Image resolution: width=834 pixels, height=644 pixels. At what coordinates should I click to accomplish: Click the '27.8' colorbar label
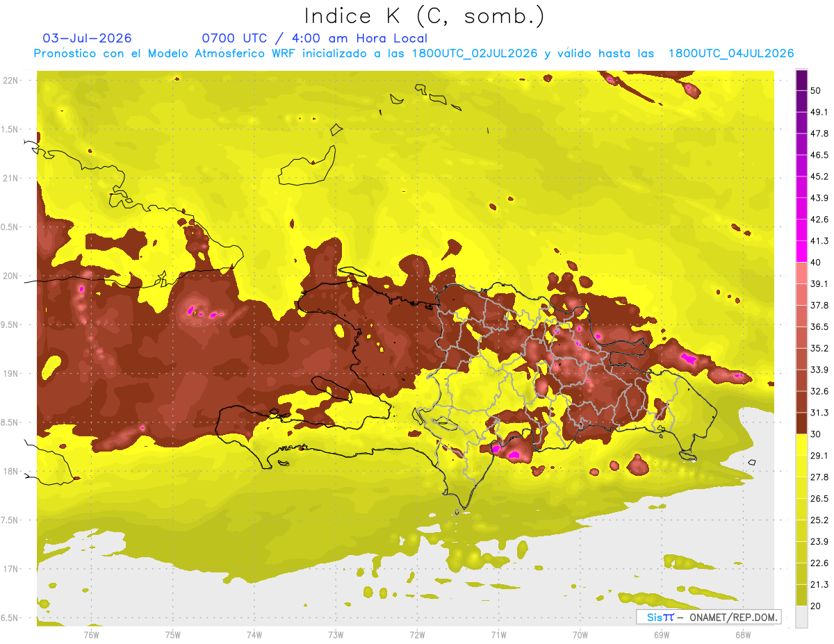(819, 477)
